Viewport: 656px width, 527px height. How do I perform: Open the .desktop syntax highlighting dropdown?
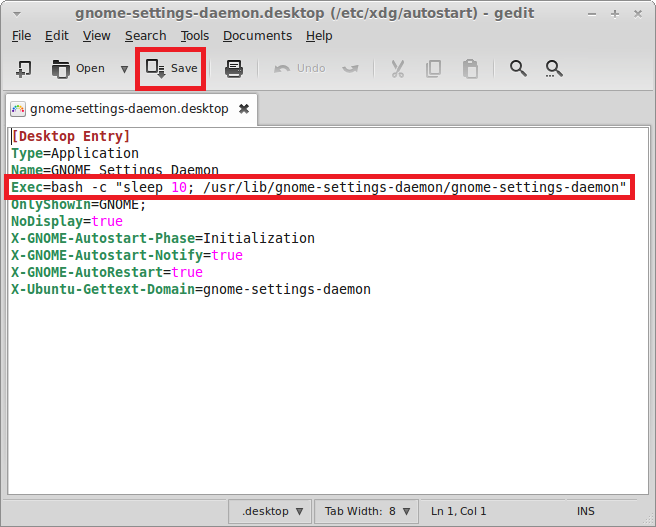coord(270,511)
